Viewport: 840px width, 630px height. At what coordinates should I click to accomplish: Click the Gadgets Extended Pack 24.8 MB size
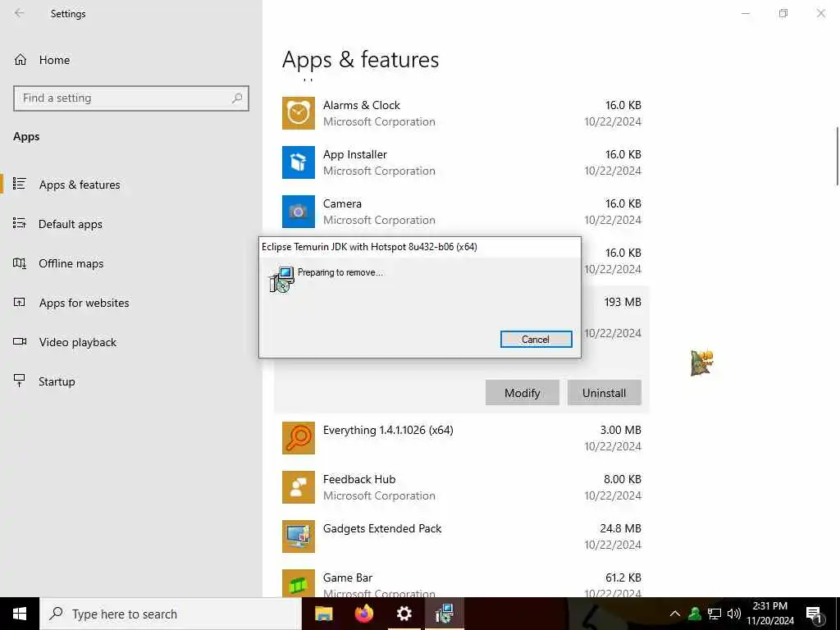coord(620,528)
